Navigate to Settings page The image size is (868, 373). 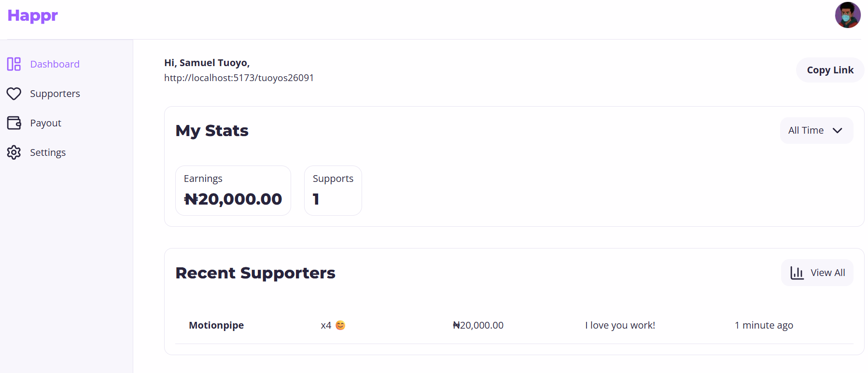48,152
